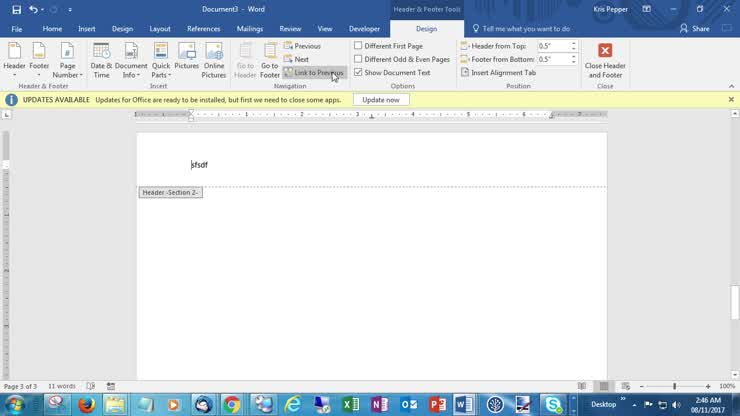
Task: Switch to the Insert tab
Action: coord(86,29)
